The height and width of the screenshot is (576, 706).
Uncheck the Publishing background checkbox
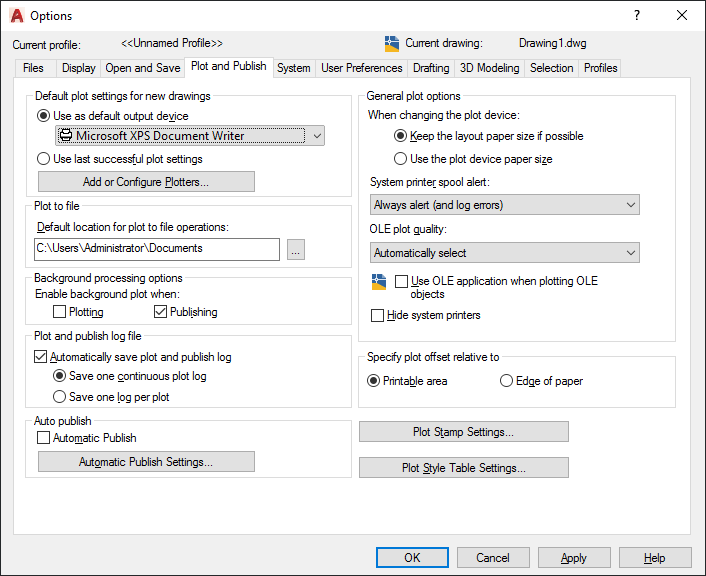point(160,312)
